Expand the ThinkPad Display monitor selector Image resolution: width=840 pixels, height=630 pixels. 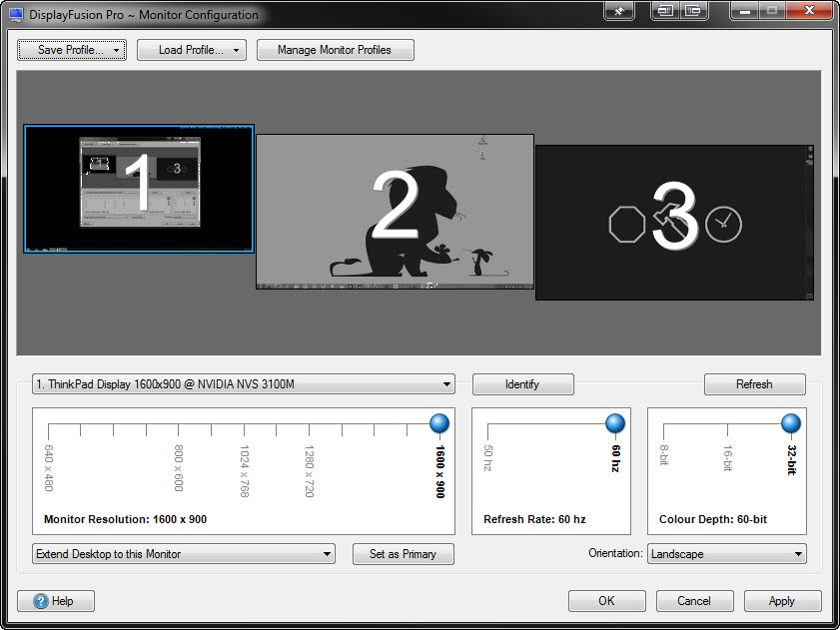[244, 384]
